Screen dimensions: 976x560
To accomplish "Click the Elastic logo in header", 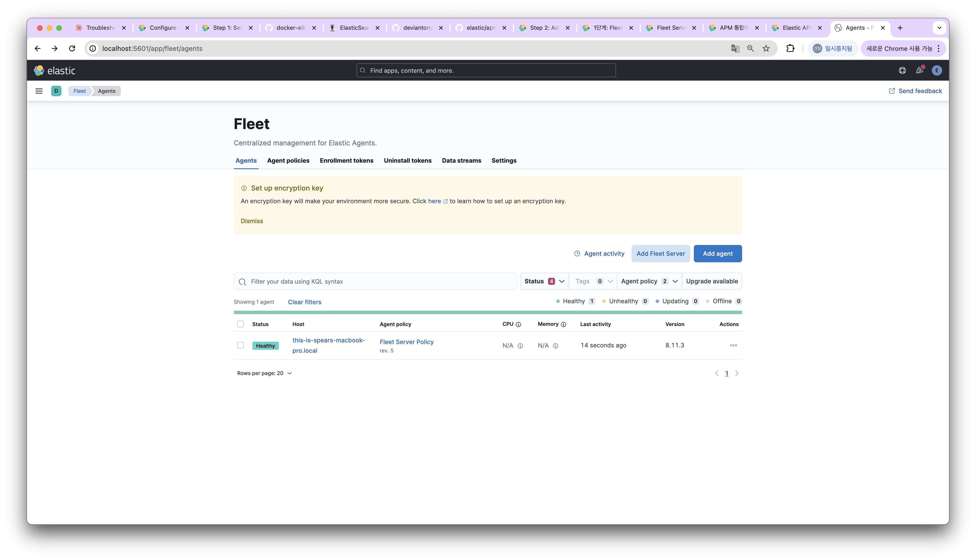I will click(x=55, y=70).
